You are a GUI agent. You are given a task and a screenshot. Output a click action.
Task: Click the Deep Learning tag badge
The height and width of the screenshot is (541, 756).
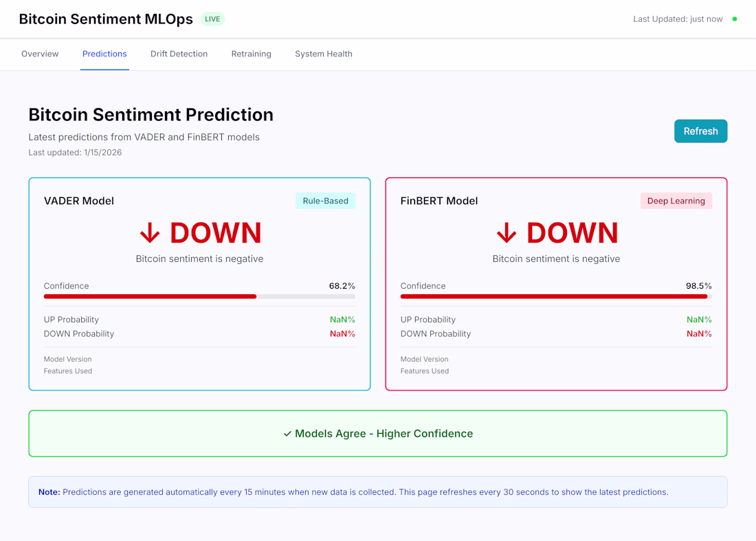(x=676, y=201)
